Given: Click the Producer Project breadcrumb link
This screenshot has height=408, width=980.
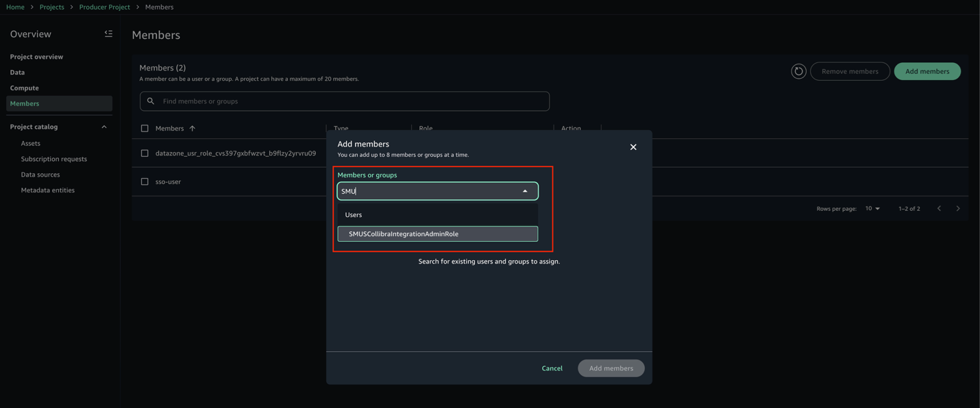Looking at the screenshot, I should click(x=104, y=7).
